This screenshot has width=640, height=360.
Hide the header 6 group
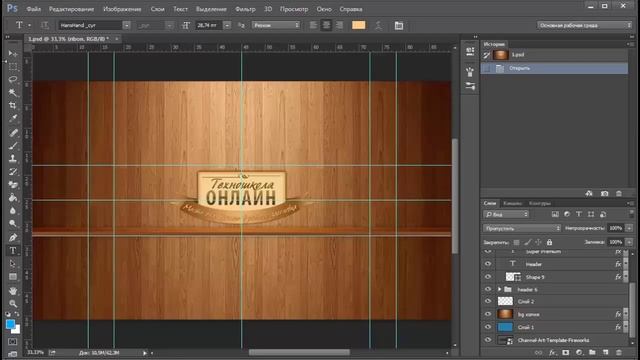488,289
